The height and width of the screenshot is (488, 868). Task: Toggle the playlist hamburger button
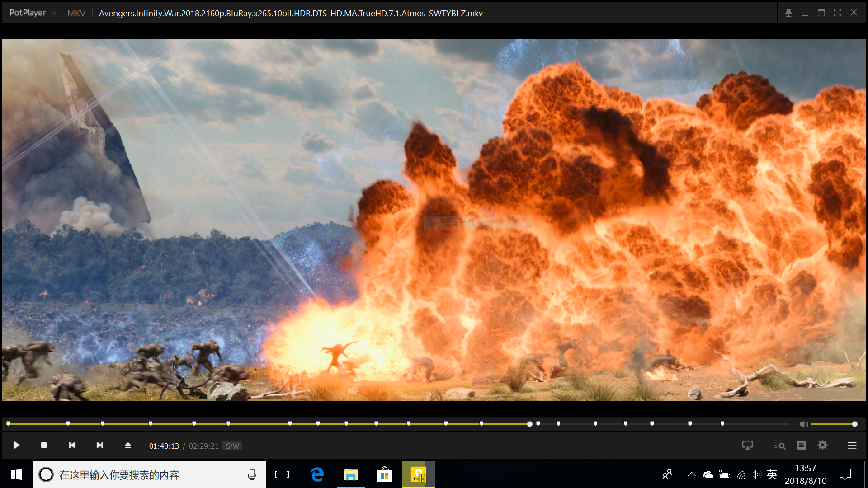[x=852, y=446]
